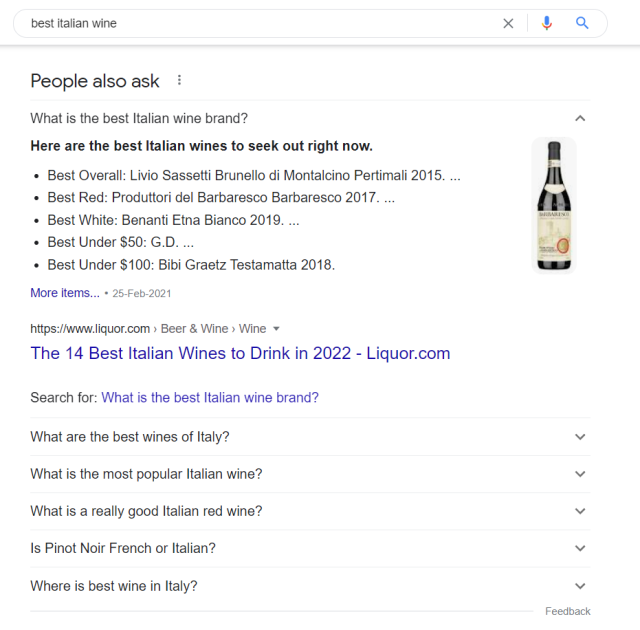The image size is (640, 630).
Task: Expand 'What is a really good Italian red wine?'
Action: click(x=580, y=511)
